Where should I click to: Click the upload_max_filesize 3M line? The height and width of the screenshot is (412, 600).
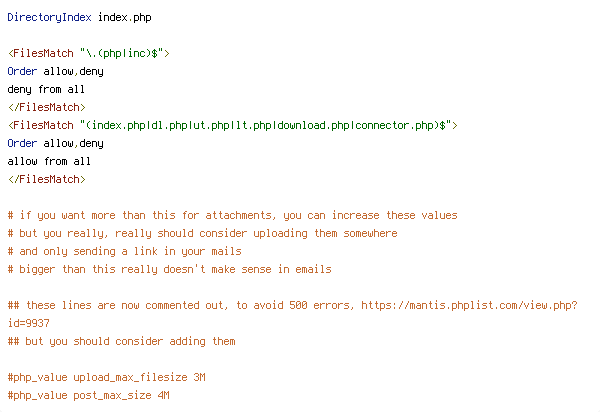click(x=106, y=378)
